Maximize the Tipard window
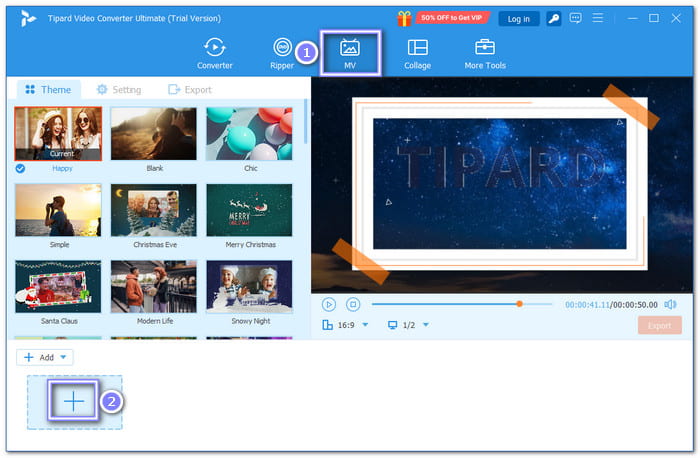Screen dimensions: 700x458 (654, 18)
